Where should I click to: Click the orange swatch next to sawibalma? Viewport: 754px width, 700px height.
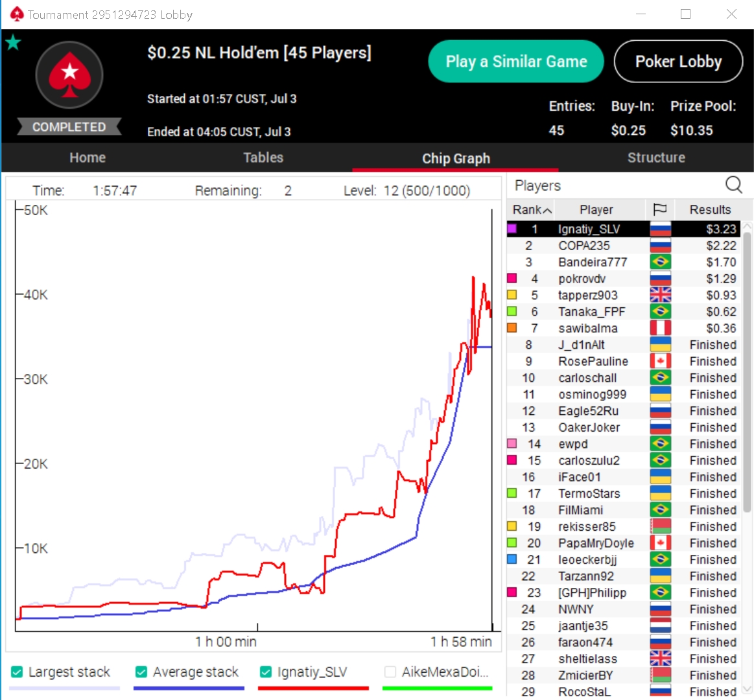click(x=512, y=328)
